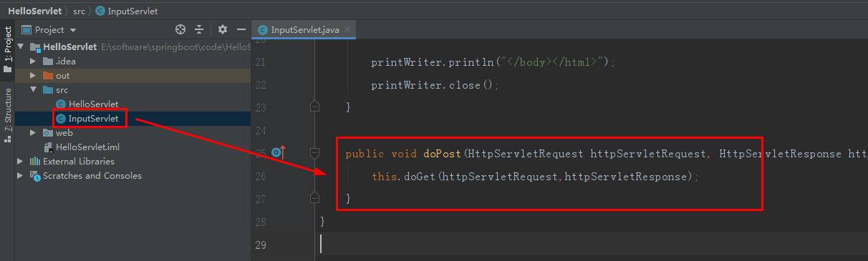Toggle the 7: Structure tool window tab

point(7,115)
